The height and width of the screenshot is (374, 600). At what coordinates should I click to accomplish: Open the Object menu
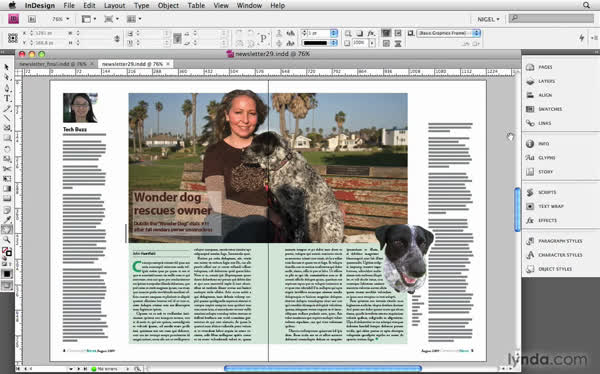point(168,5)
